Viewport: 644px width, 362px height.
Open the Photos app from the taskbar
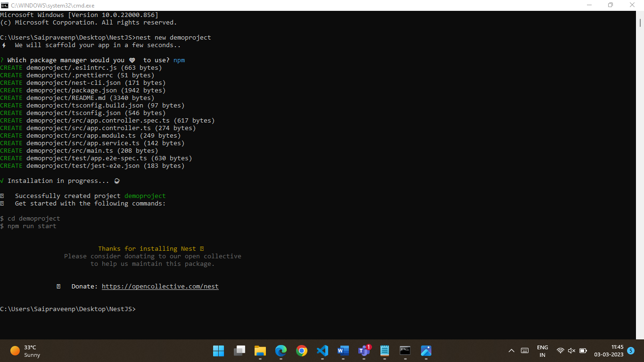pos(426,351)
